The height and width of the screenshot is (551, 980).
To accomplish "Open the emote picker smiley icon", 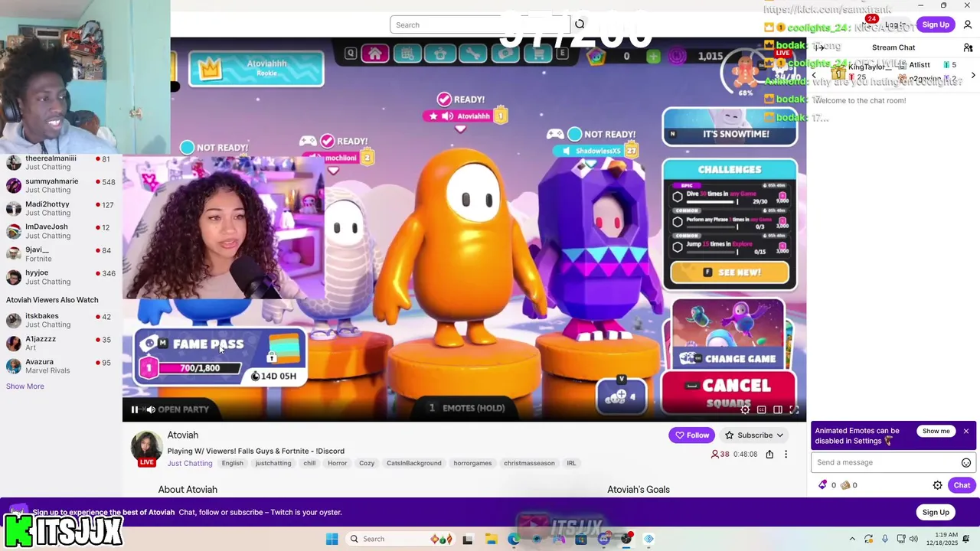I will click(x=966, y=462).
